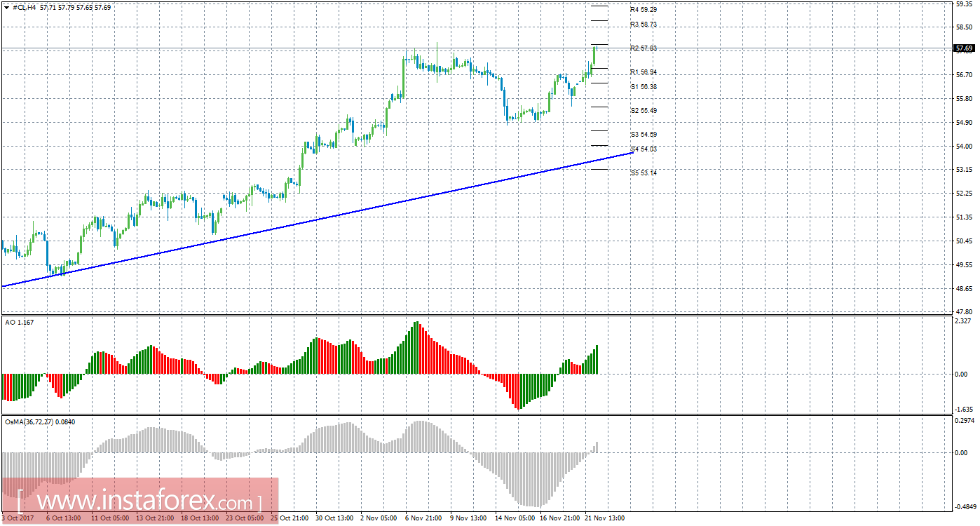Viewport: 980px width, 526px height.
Task: Select the S2 55.49 pivot label
Action: pos(644,111)
